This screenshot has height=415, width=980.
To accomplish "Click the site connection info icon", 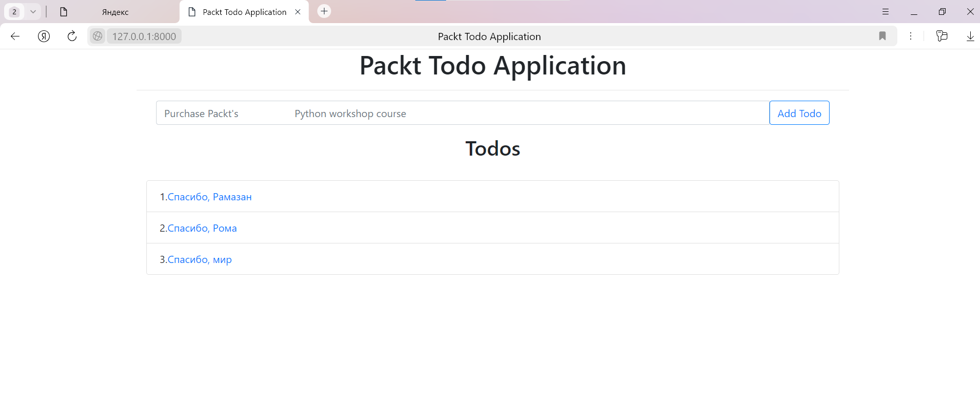I will (x=98, y=36).
